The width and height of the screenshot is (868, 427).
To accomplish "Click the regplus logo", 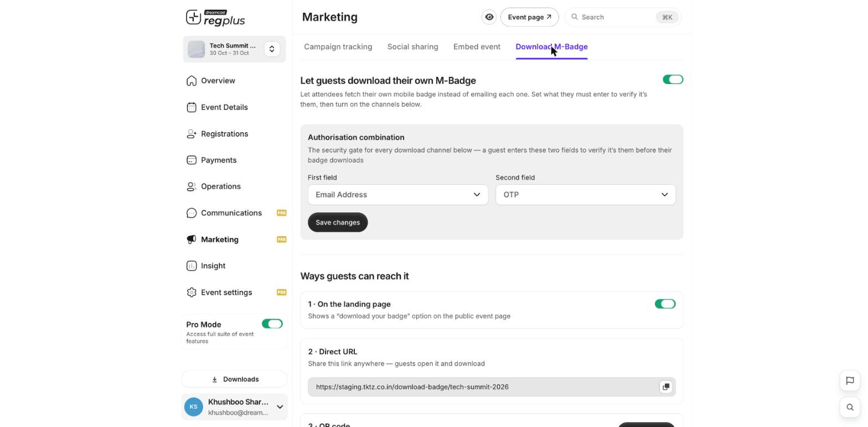I will pos(215,18).
